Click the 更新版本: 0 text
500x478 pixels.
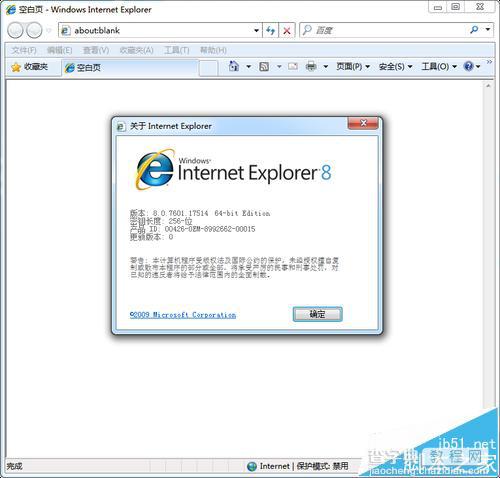[x=151, y=237]
